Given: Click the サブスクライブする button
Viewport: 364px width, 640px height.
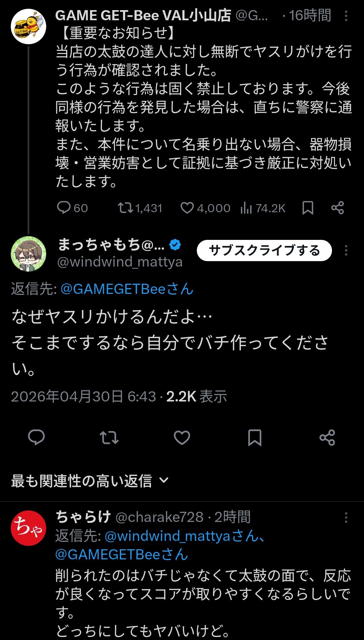Looking at the screenshot, I should click(x=264, y=251).
